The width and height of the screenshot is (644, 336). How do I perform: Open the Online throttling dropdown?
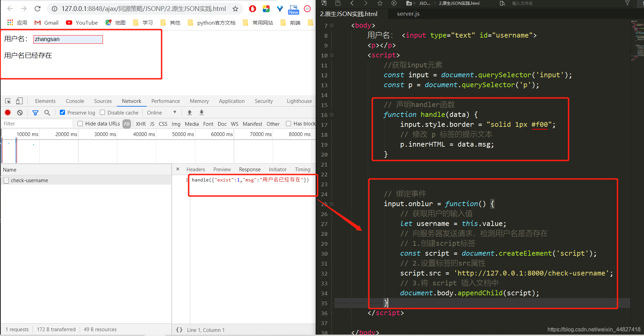pos(161,112)
